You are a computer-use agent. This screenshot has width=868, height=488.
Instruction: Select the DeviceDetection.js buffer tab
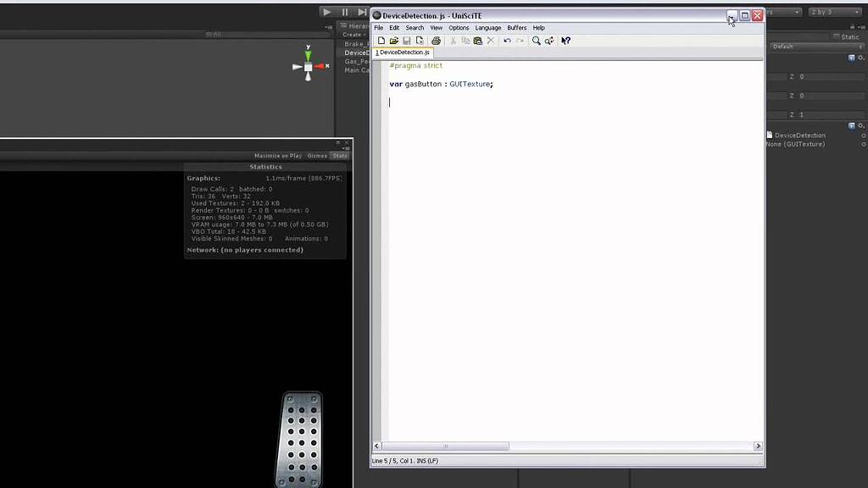[402, 52]
